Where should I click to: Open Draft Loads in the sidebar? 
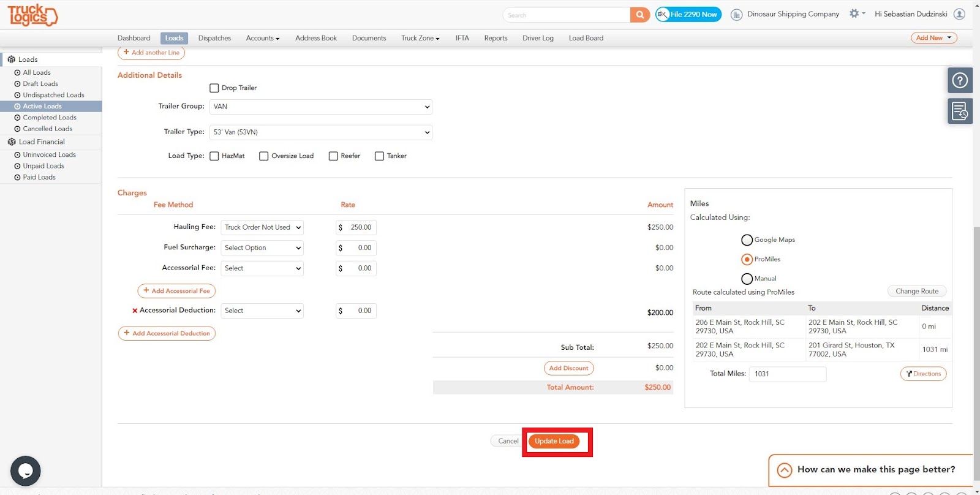40,84
